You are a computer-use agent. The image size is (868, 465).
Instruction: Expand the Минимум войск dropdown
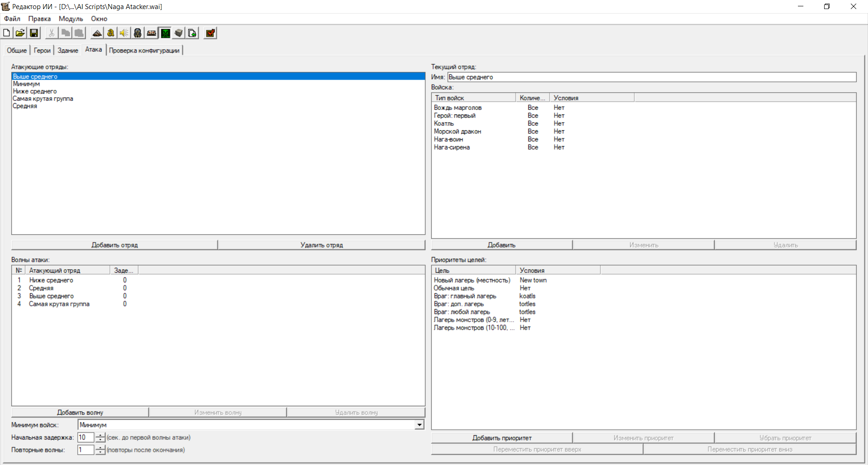click(420, 425)
